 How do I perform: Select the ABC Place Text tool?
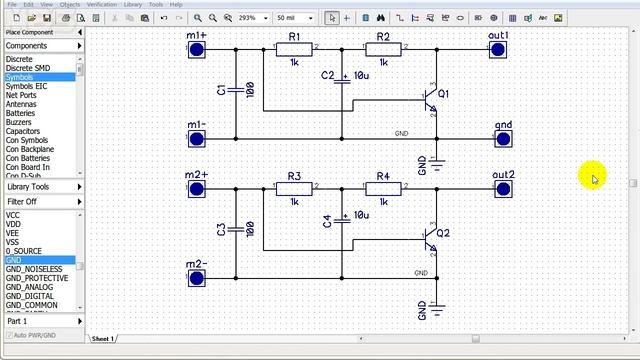(543, 18)
